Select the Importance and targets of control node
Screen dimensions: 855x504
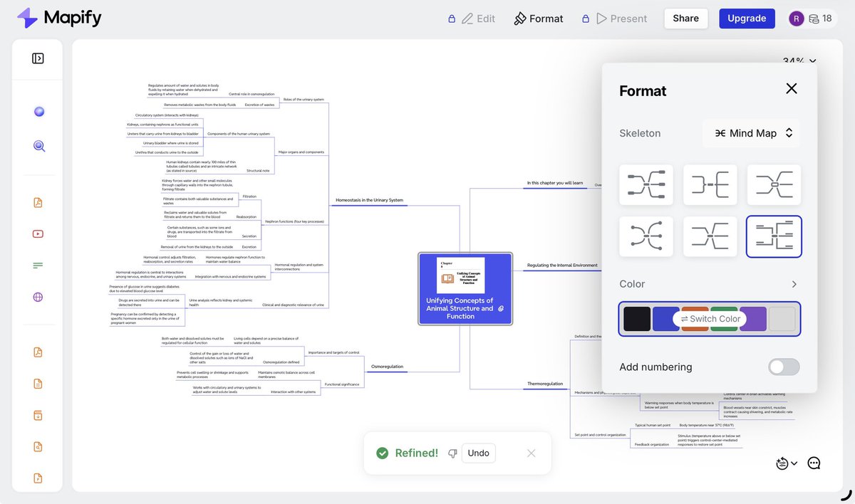(x=333, y=352)
